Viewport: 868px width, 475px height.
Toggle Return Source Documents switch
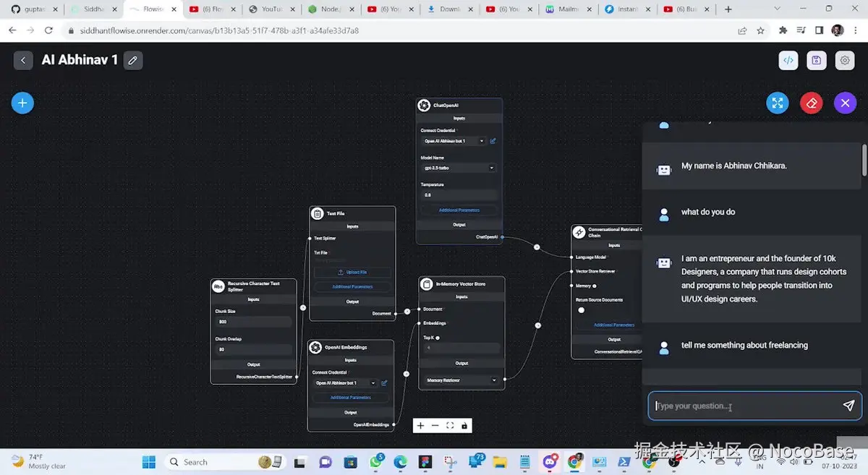pyautogui.click(x=582, y=310)
